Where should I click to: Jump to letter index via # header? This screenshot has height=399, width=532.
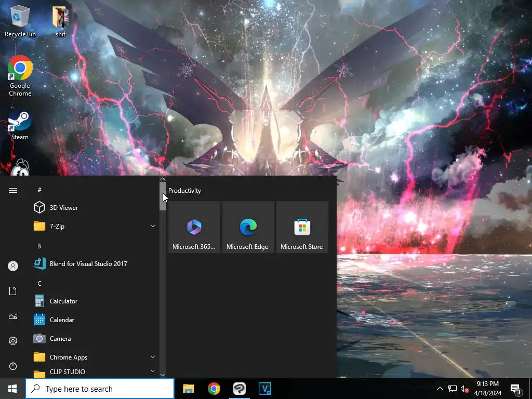[39, 190]
